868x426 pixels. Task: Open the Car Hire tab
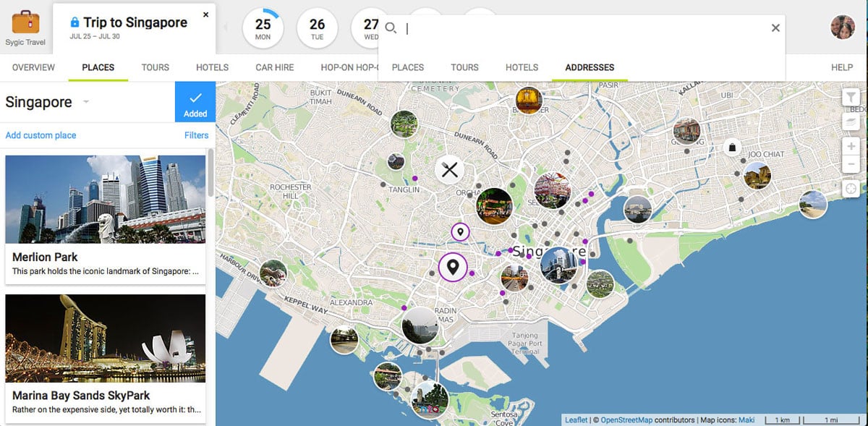point(275,67)
